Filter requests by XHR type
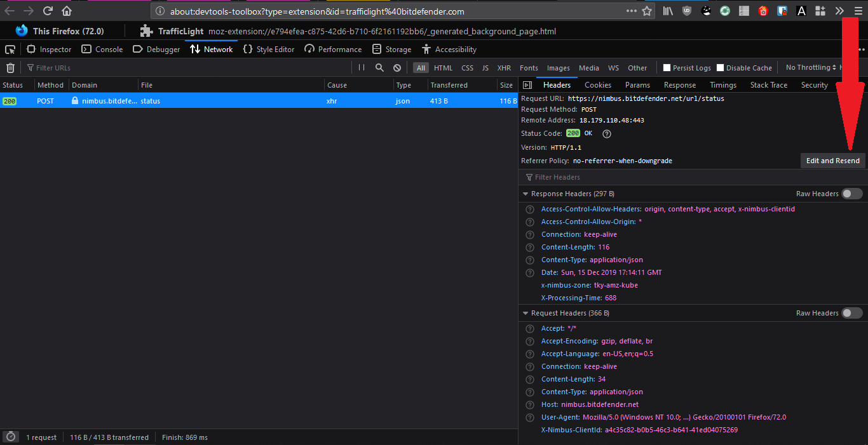 click(505, 68)
